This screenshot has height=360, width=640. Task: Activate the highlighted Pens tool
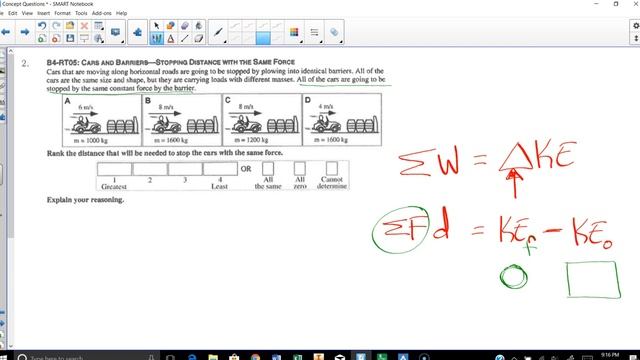[156, 38]
